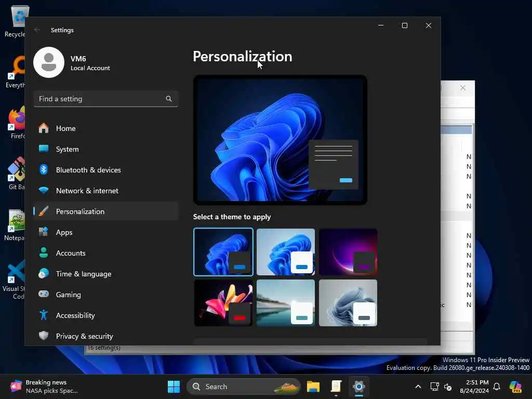532x399 pixels.
Task: Open the clock showing 2:51 PM
Action: point(474,387)
